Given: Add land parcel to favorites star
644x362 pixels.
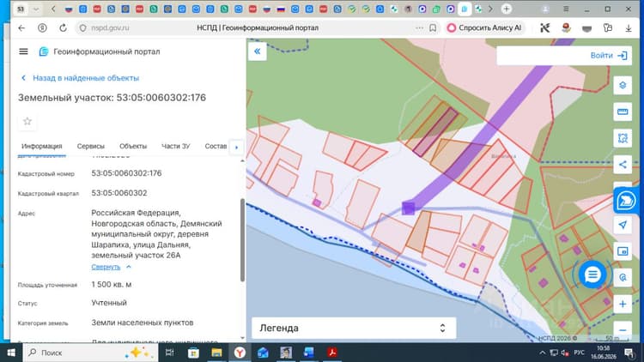Looking at the screenshot, I should click(27, 122).
